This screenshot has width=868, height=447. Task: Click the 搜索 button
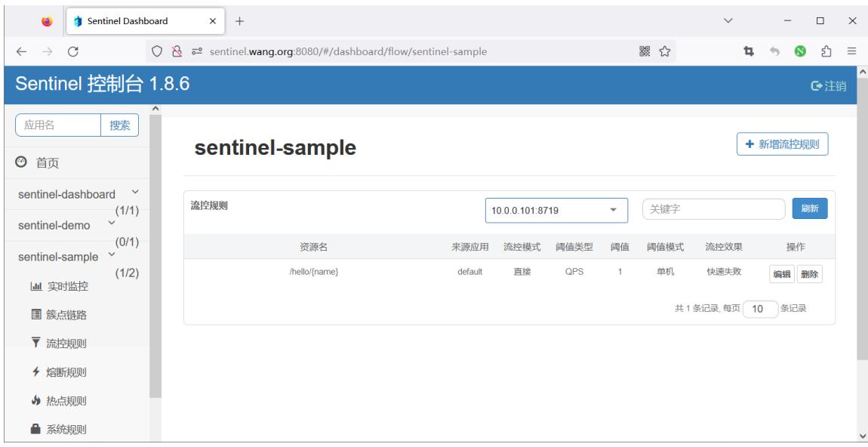(x=119, y=125)
